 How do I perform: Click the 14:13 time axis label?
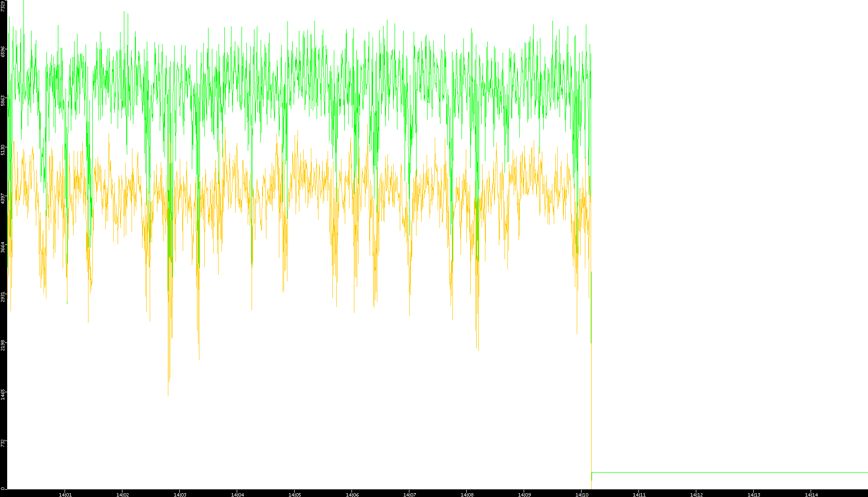tap(754, 495)
